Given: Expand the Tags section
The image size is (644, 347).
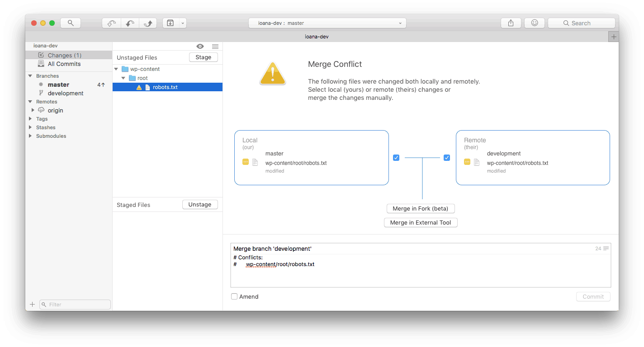Looking at the screenshot, I should pyautogui.click(x=30, y=119).
